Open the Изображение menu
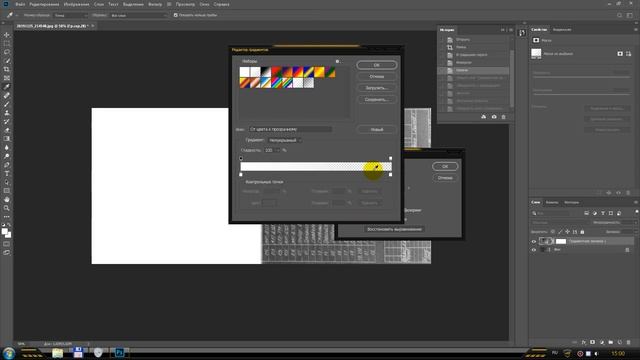Image resolution: width=640 pixels, height=360 pixels. point(76,4)
